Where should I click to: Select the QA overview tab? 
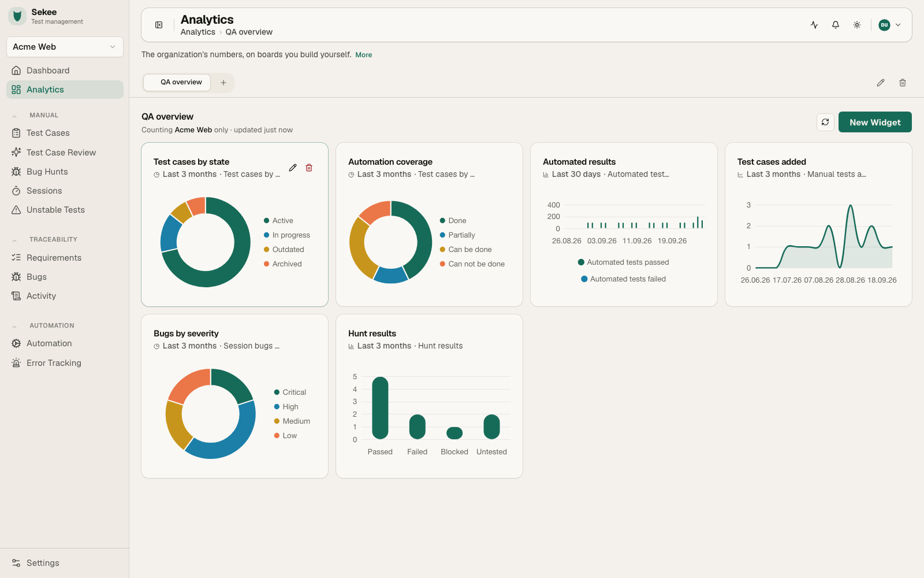177,82
